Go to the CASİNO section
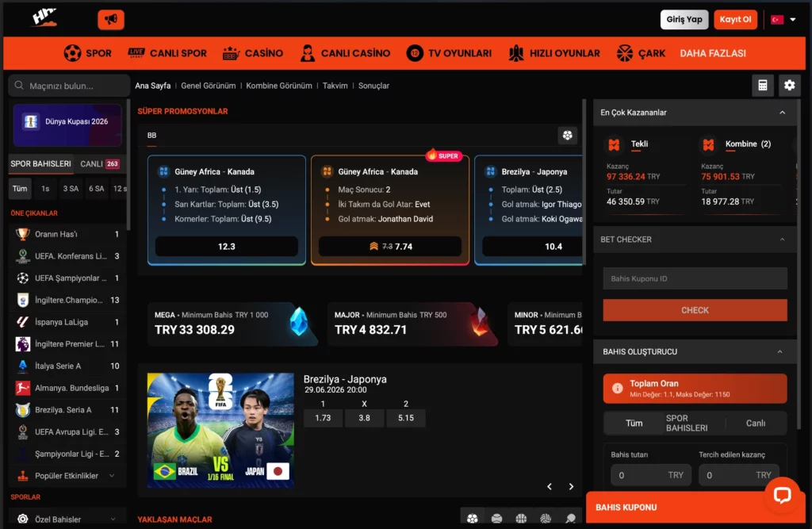The height and width of the screenshot is (529, 812). click(253, 53)
